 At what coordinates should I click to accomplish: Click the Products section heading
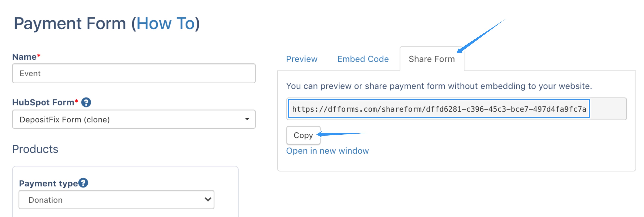[35, 149]
